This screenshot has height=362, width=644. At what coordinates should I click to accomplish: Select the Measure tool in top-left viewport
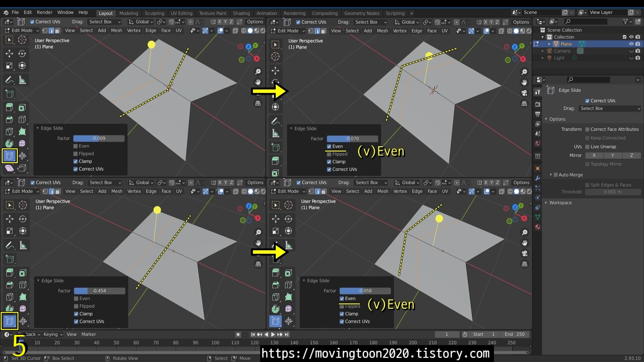(x=22, y=80)
